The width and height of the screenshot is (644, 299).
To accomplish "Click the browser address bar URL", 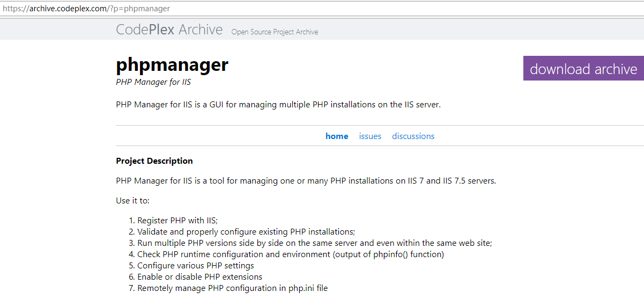I will (86, 9).
